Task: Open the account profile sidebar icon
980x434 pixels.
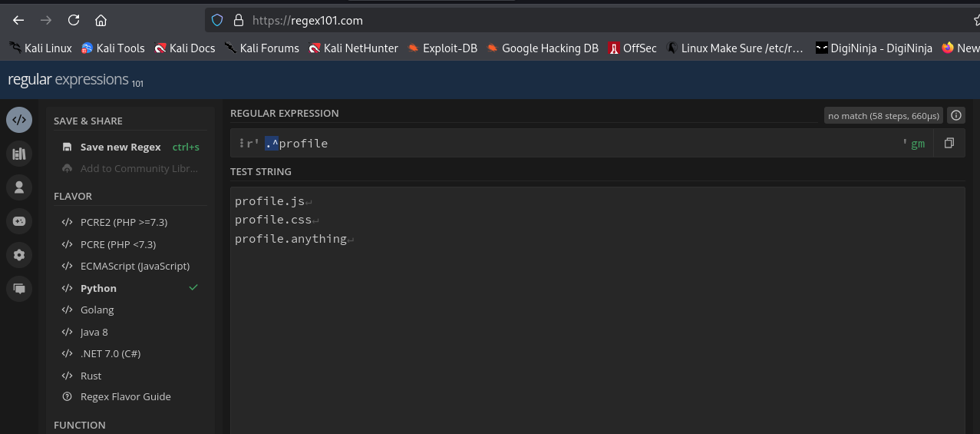Action: 19,187
